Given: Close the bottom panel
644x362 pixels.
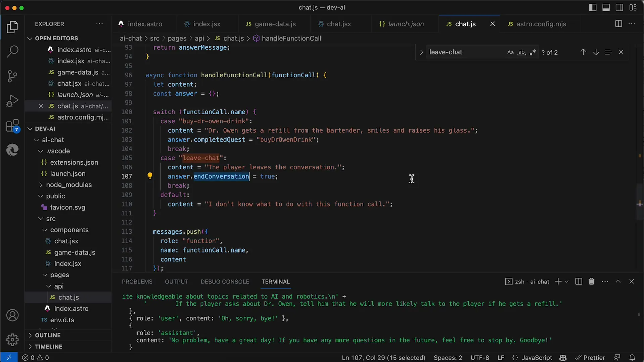Looking at the screenshot, I should click(632, 281).
